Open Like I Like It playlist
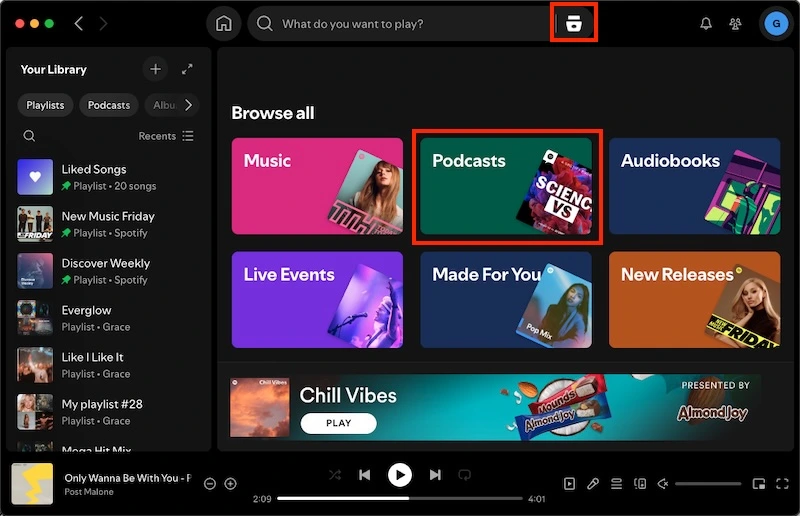 coord(107,365)
